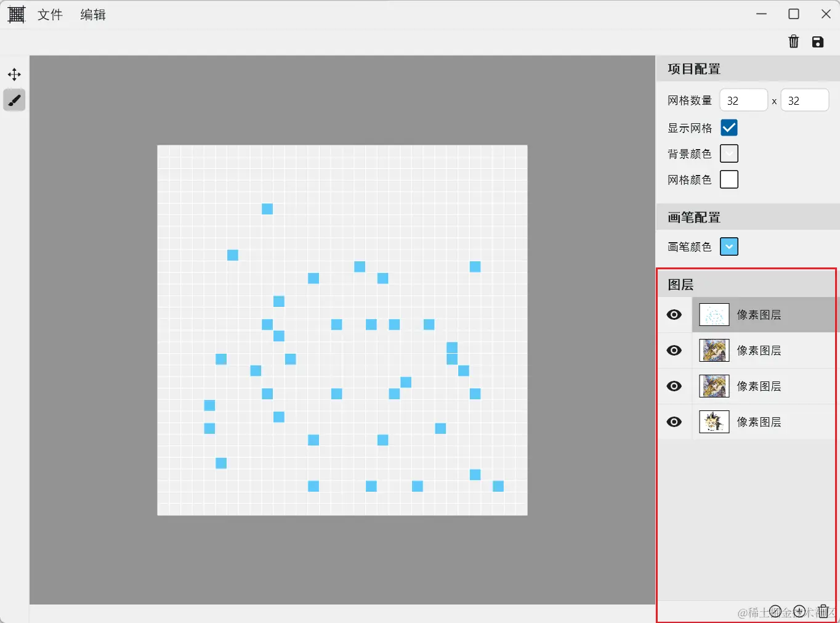840x623 pixels.
Task: Open the 背景颜色 color dropdown
Action: pos(729,153)
